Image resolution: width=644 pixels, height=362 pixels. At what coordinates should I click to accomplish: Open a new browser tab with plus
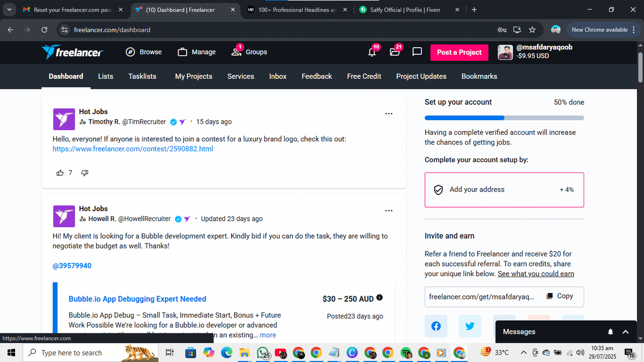point(474,10)
